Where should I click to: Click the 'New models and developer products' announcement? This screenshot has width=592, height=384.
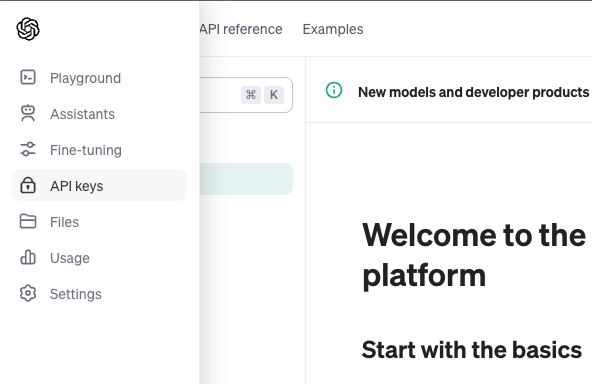[x=475, y=92]
